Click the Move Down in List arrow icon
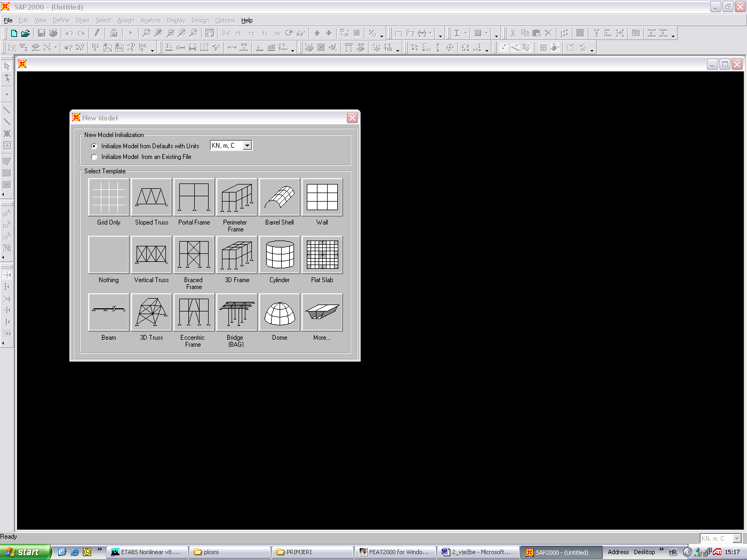The height and width of the screenshot is (560, 747). [329, 33]
